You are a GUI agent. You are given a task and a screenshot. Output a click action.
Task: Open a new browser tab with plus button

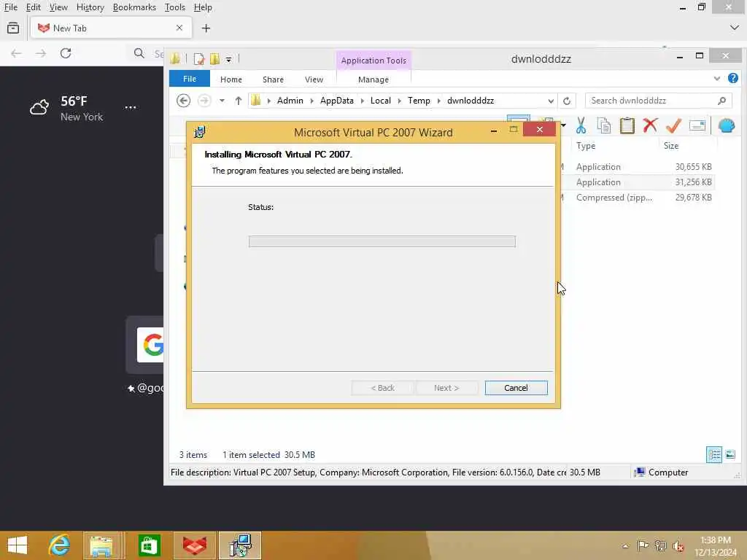click(206, 28)
